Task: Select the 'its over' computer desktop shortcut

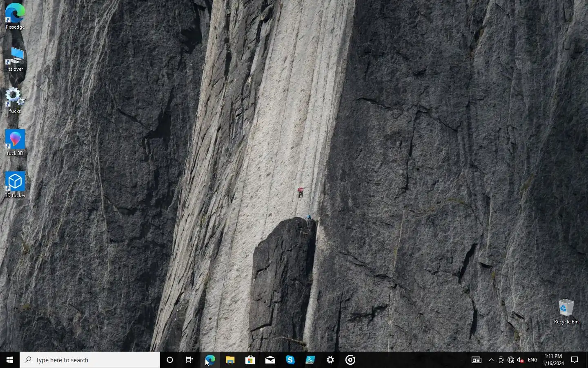Action: (x=15, y=58)
